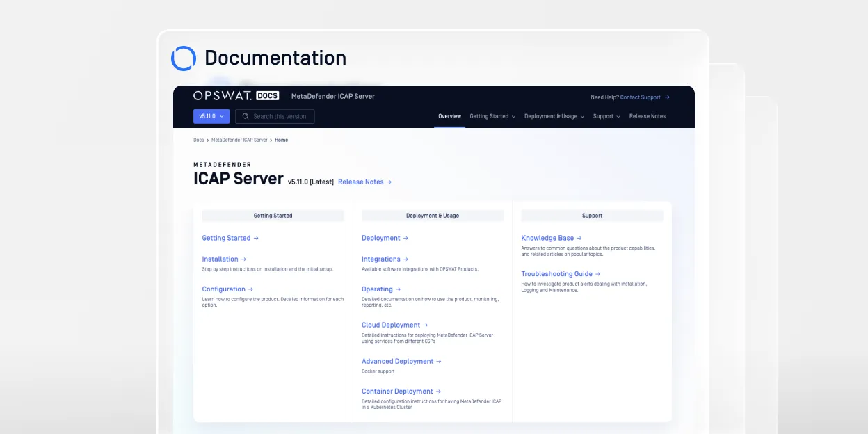The image size is (868, 434).
Task: Click the v5.11.0 [Latest] version label
Action: click(x=311, y=182)
